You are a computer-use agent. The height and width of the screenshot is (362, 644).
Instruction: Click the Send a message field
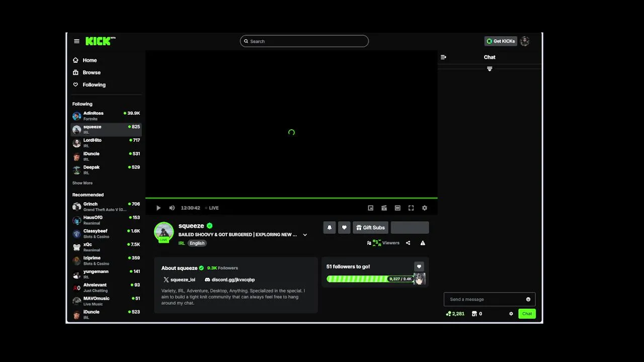pyautogui.click(x=490, y=299)
